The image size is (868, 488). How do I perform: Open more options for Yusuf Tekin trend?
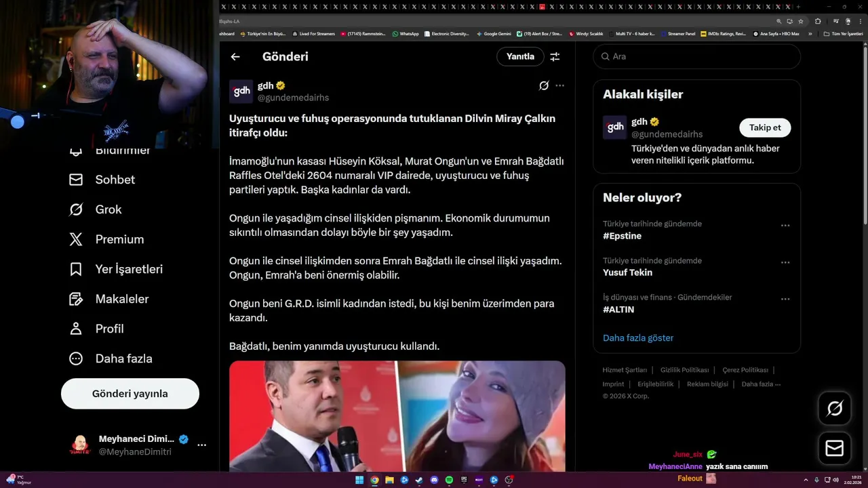785,262
